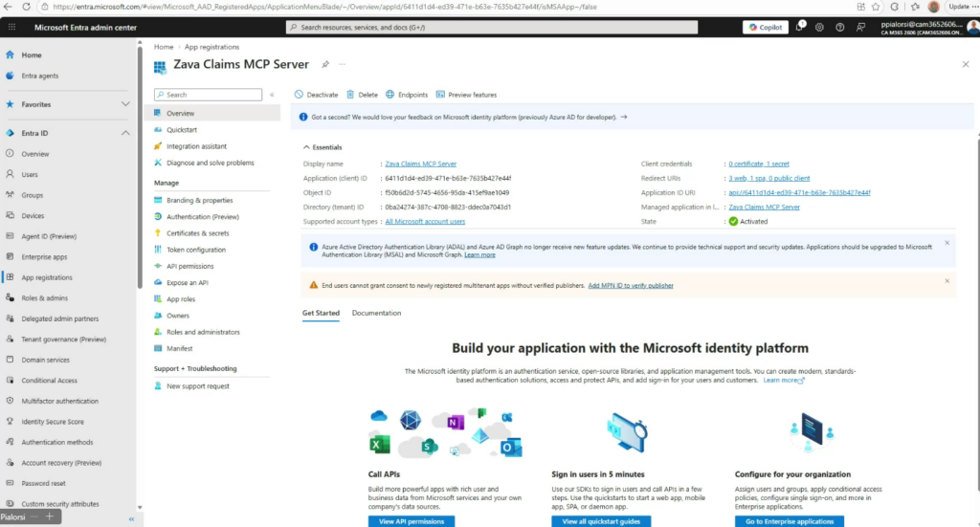Open the notifications bell icon
This screenshot has width=980, height=527.
pyautogui.click(x=799, y=27)
